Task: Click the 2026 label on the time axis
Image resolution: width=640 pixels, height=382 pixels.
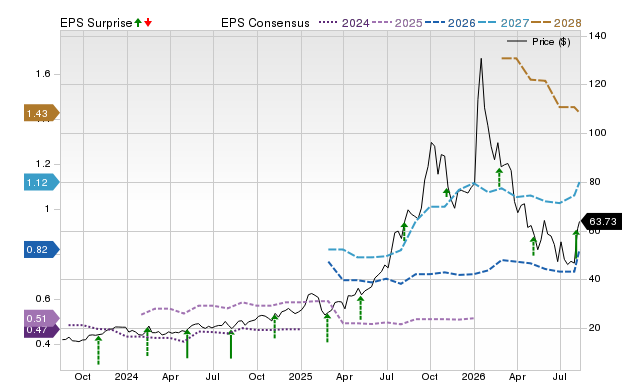Action: point(473,376)
